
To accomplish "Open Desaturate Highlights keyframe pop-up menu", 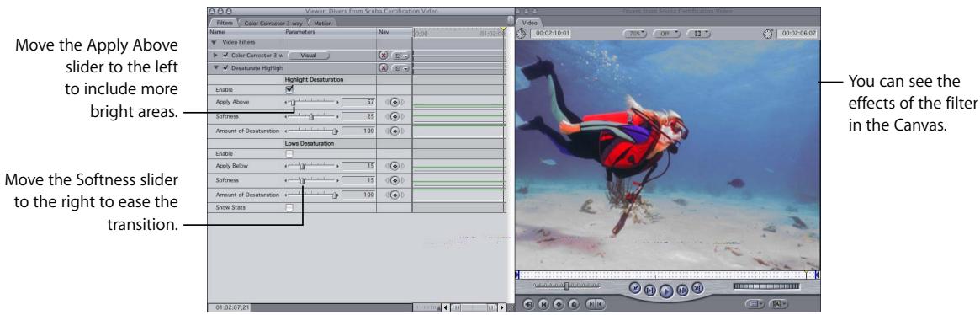I will pos(400,67).
